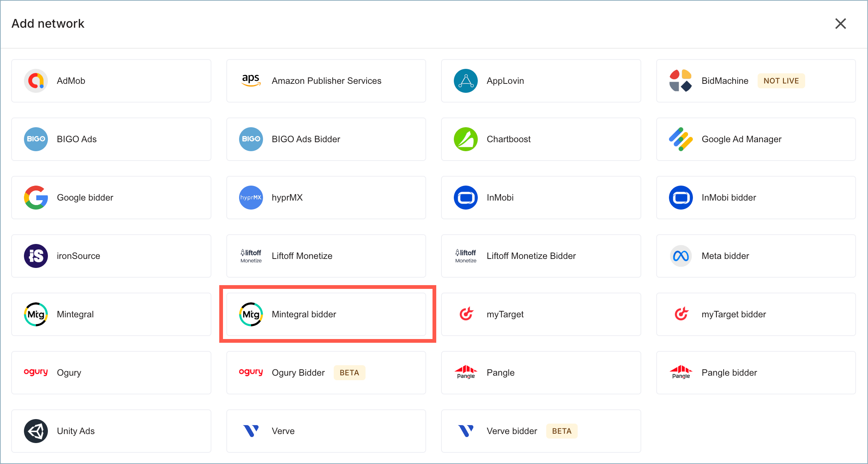Select Google bidder label
Viewport: 868px width, 464px height.
coord(85,198)
